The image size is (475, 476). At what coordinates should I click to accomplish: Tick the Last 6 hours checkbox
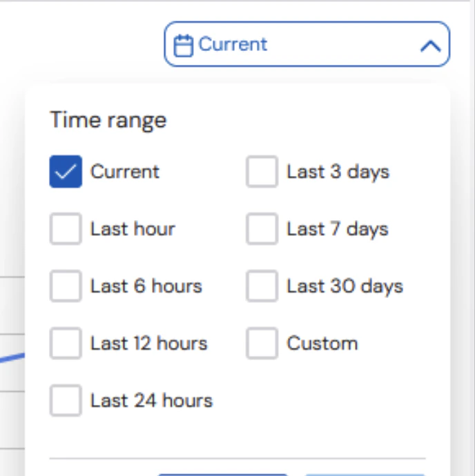tap(66, 286)
